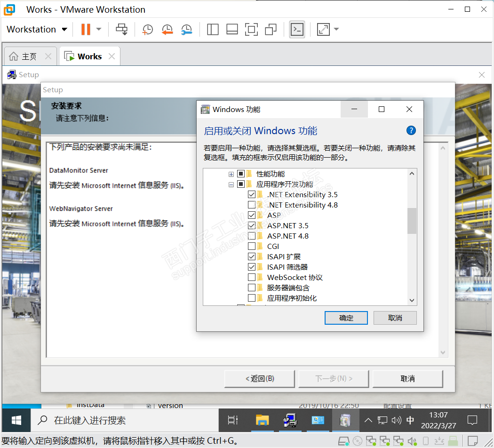The height and width of the screenshot is (448, 494).
Task: Uncheck the ASP feature checkbox
Action: (251, 215)
